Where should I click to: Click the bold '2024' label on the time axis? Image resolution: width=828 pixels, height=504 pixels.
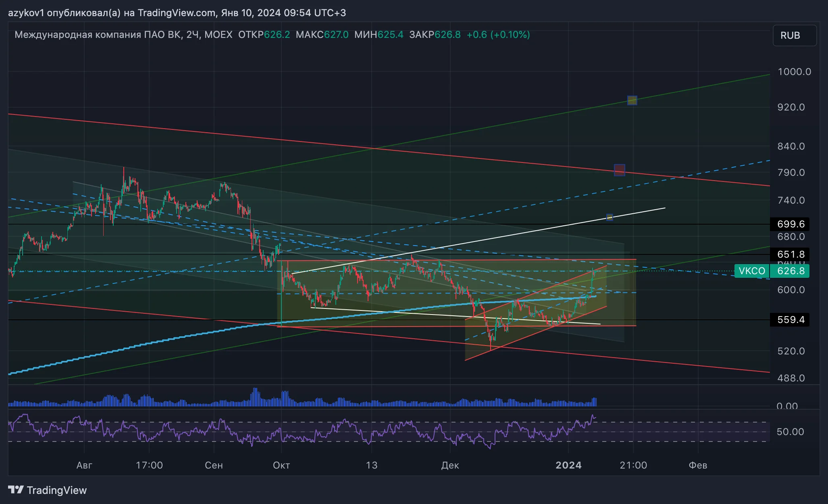click(568, 465)
